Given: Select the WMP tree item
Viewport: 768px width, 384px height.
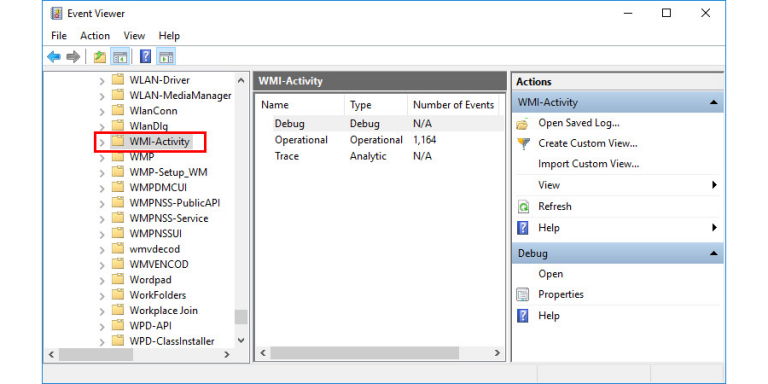Looking at the screenshot, I should click(x=142, y=157).
